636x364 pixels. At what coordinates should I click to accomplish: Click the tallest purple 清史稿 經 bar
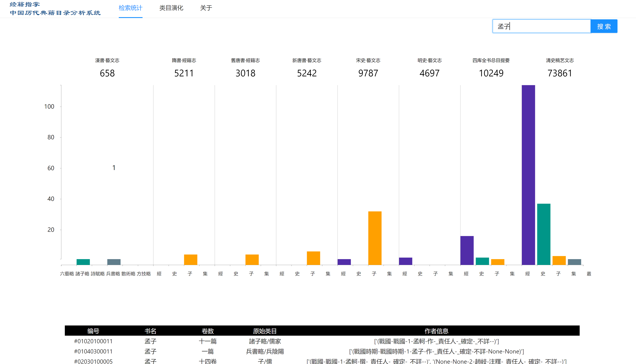[x=528, y=175]
